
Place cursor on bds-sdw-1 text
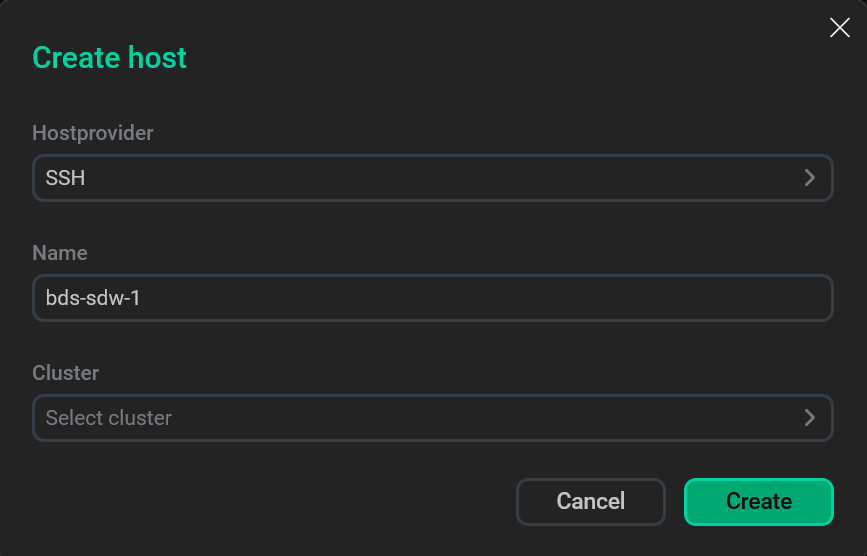click(x=93, y=298)
